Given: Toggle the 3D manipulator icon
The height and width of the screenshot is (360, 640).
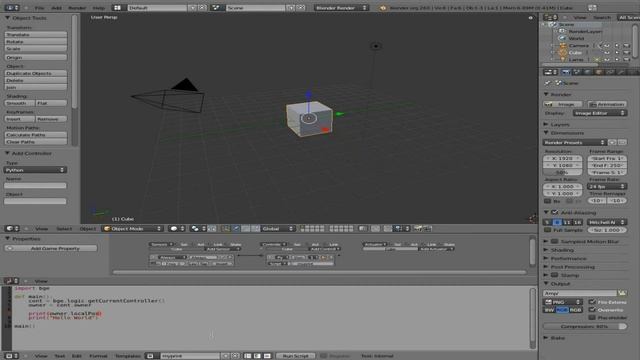Looking at the screenshot, I should pyautogui.click(x=226, y=229).
